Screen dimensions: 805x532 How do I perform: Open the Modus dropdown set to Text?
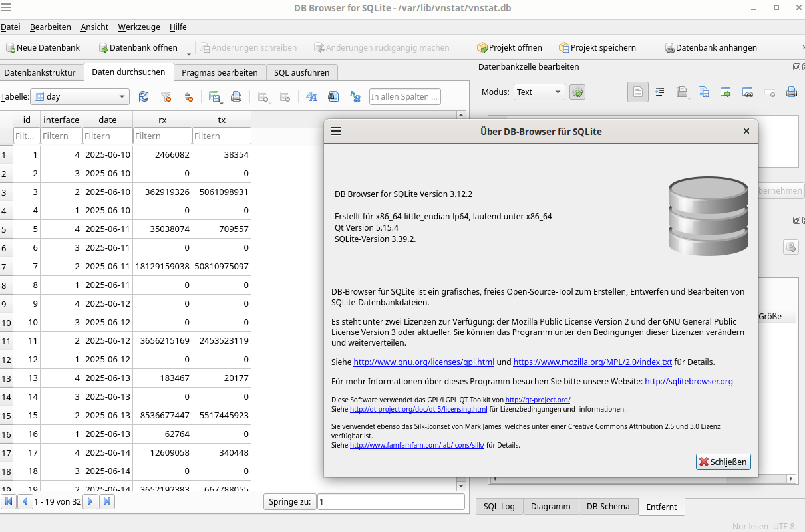(540, 92)
